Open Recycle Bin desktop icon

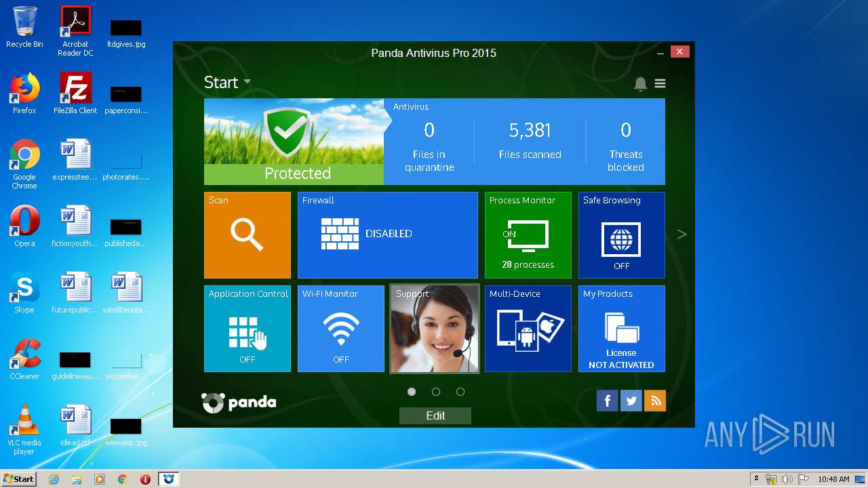[x=24, y=27]
